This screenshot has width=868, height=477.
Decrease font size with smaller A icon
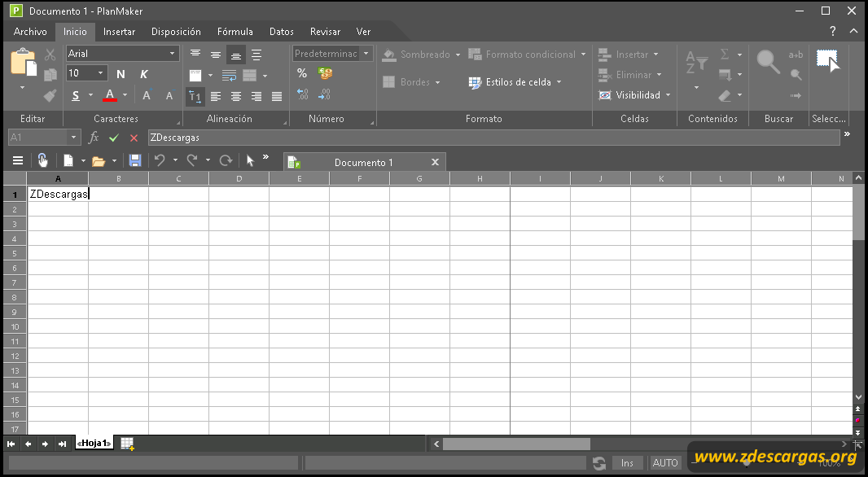coord(169,95)
